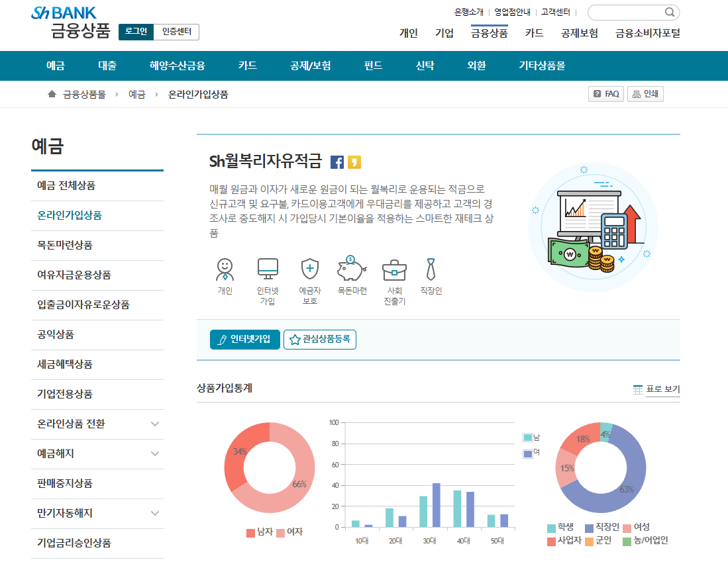Click the home icon in the breadcrumb
The height and width of the screenshot is (568, 728).
[x=52, y=94]
